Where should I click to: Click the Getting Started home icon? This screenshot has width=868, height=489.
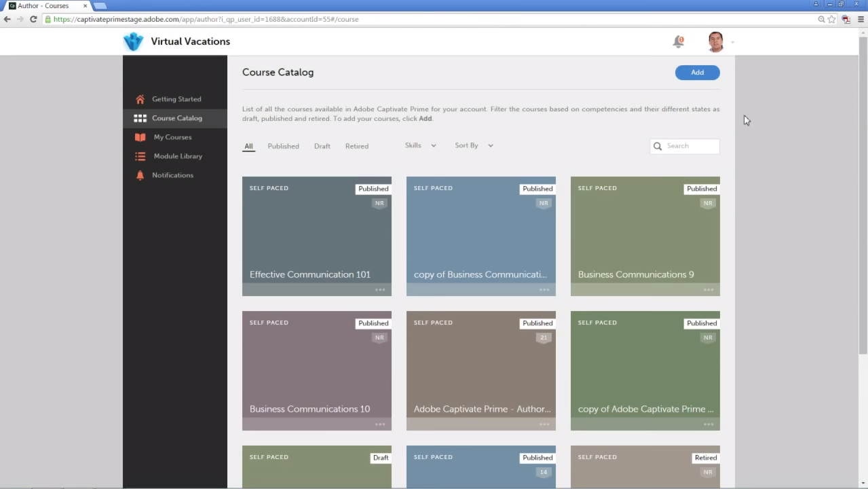140,99
